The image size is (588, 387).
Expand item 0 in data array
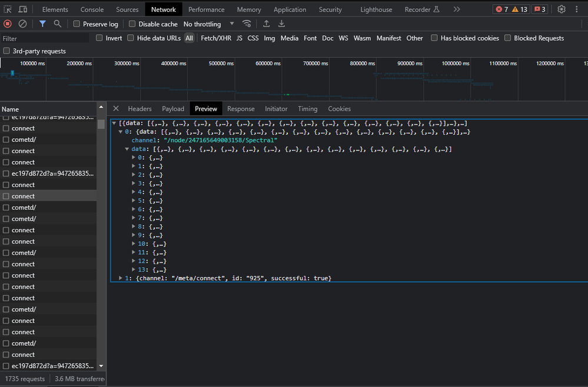(x=134, y=158)
